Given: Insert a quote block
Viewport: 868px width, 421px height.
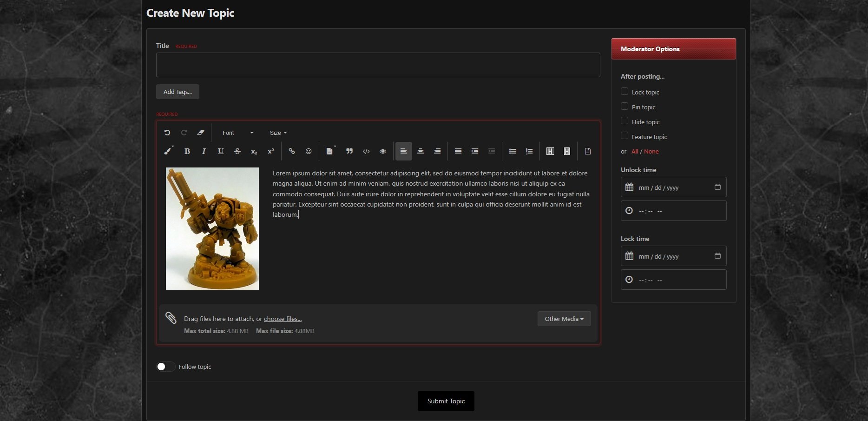Looking at the screenshot, I should 349,151.
